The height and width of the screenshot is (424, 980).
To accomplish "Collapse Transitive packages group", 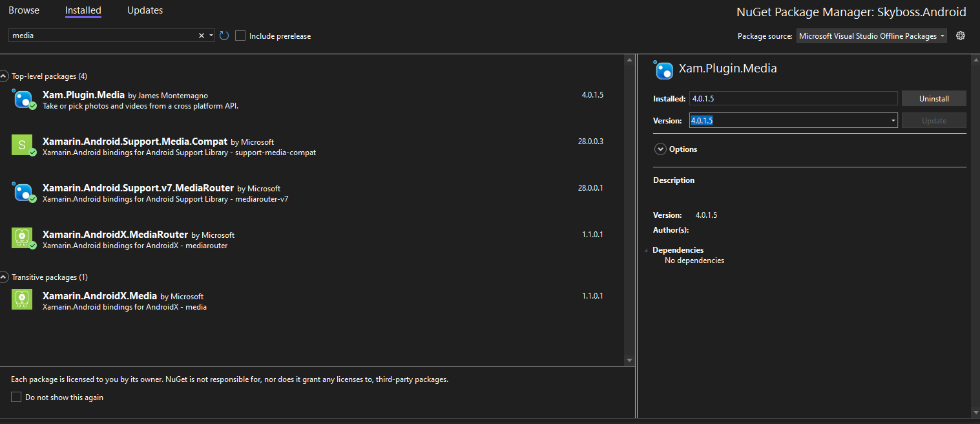I will [x=5, y=277].
